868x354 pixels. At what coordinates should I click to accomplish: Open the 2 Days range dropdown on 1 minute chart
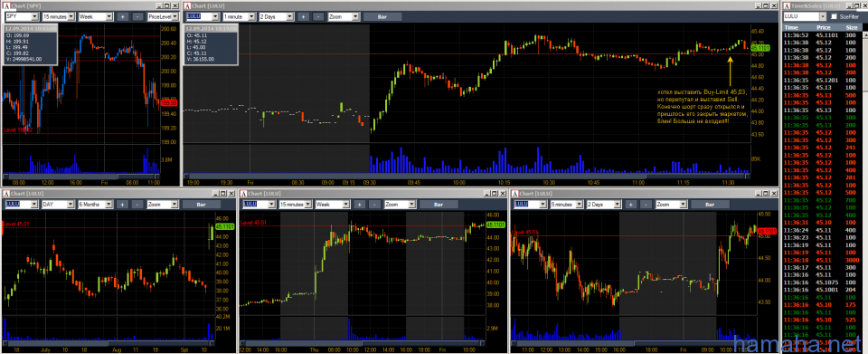click(276, 16)
